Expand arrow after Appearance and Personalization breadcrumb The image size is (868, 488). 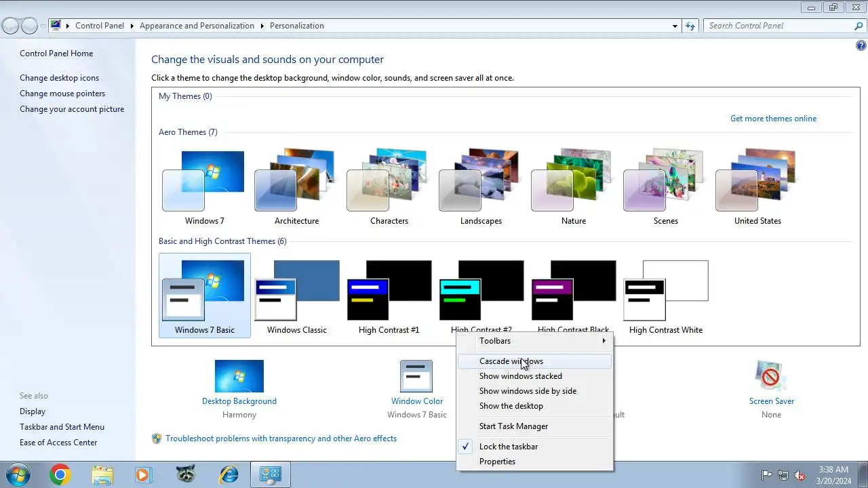point(262,26)
